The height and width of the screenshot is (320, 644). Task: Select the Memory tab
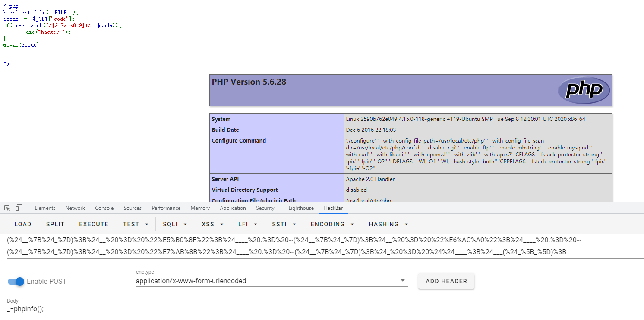coord(200,208)
